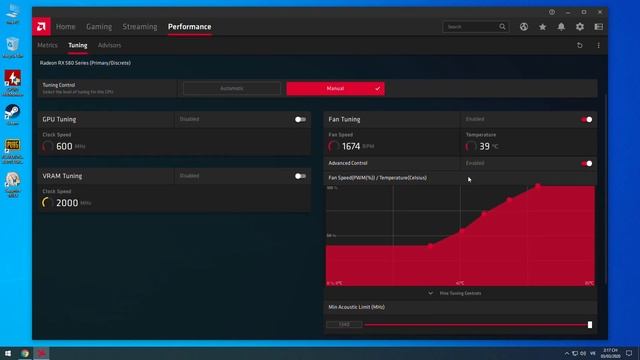Go to the Home tab
Image resolution: width=640 pixels, height=360 pixels.
pos(65,27)
